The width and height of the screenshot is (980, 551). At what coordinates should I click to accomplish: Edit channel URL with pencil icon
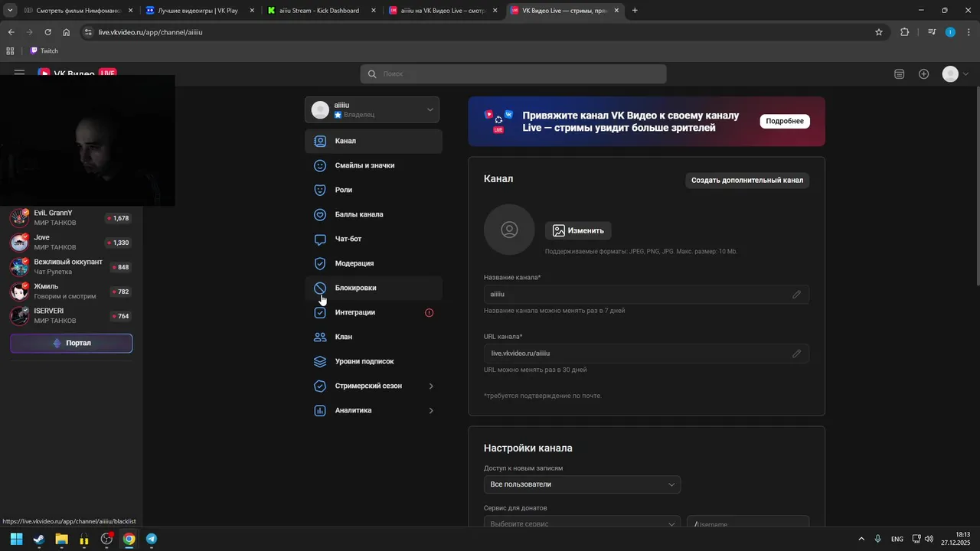(796, 353)
